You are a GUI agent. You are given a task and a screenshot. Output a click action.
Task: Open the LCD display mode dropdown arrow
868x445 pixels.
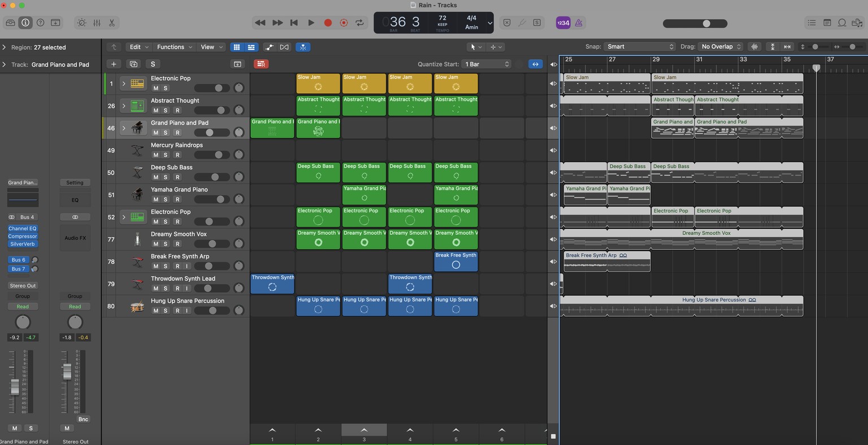[490, 23]
